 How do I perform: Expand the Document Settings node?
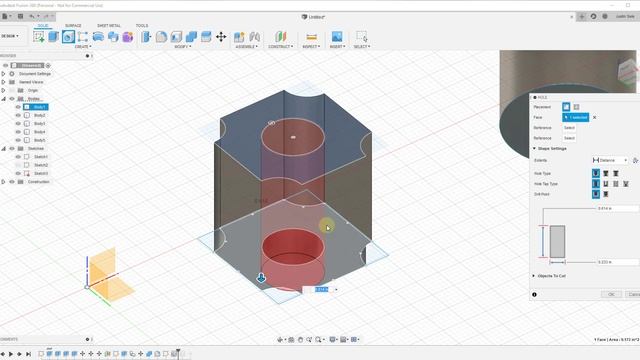(3, 74)
